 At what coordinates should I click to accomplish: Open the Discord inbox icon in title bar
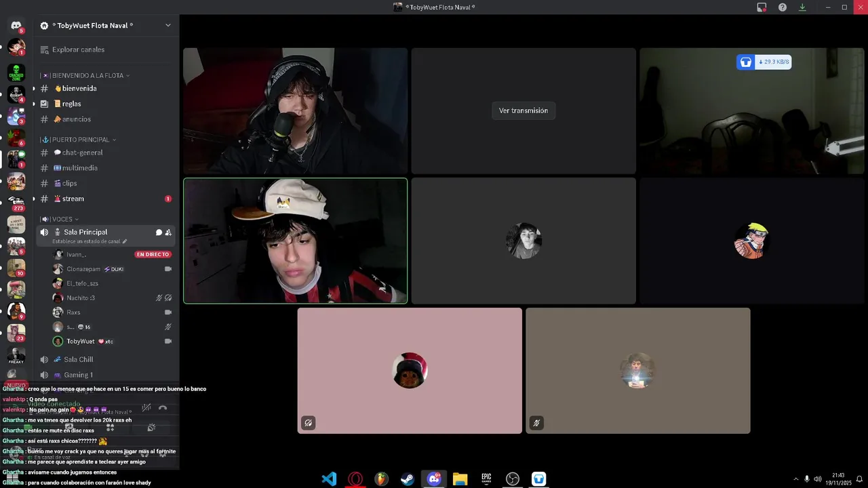click(762, 7)
